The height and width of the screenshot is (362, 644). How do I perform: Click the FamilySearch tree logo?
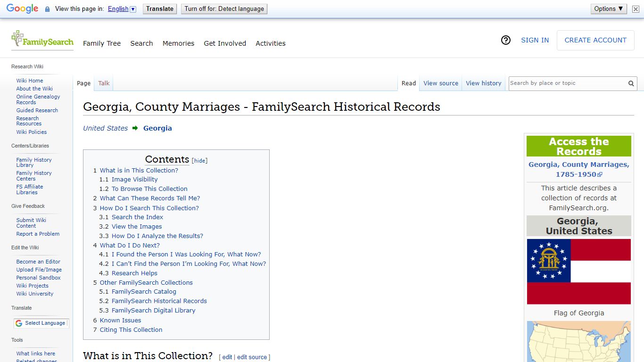[x=42, y=40]
